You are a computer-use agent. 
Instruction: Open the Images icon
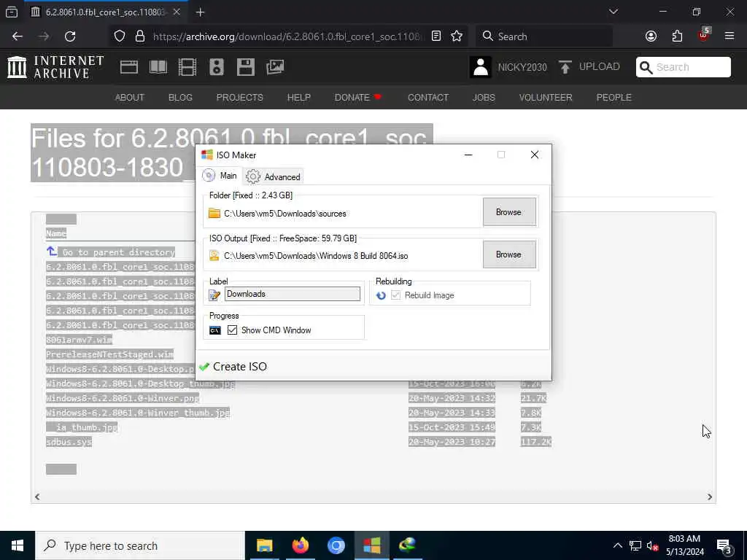(275, 67)
